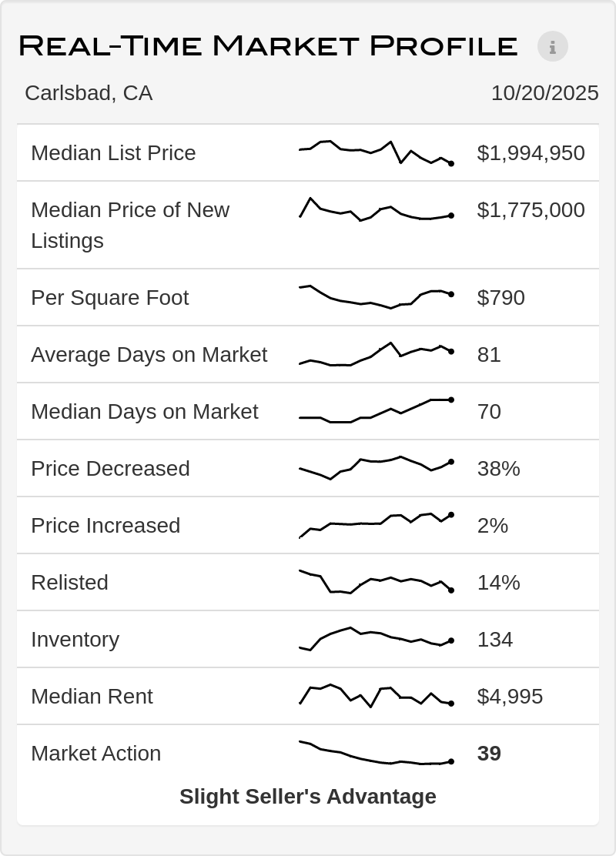This screenshot has height=856, width=616.
Task: Click the Slight Seller's Advantage text
Action: [308, 796]
